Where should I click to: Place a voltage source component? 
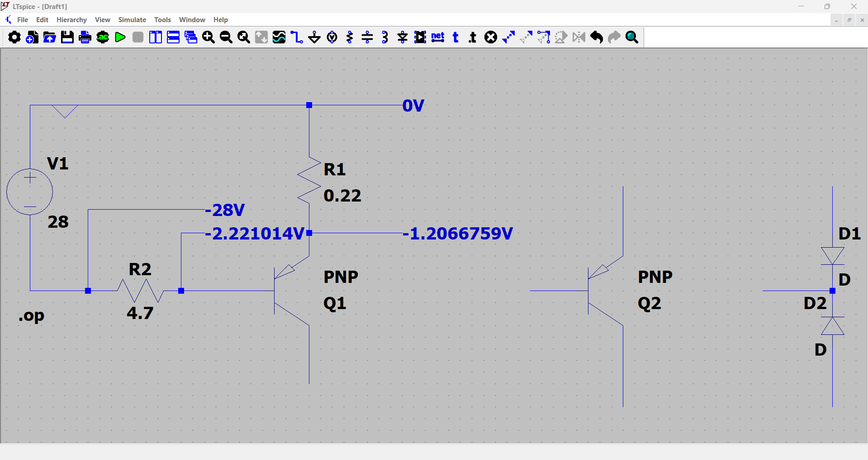coord(332,37)
